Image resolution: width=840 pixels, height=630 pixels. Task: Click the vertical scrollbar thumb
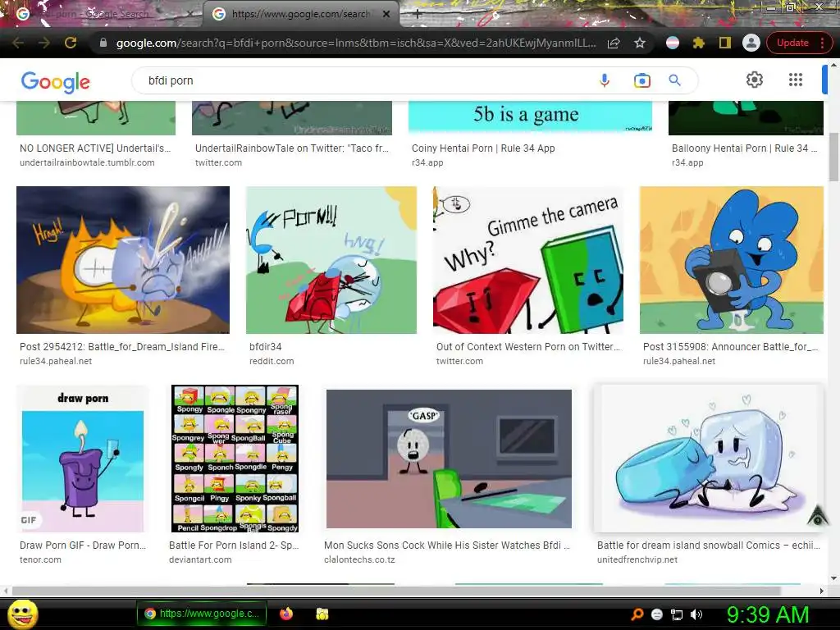833,157
